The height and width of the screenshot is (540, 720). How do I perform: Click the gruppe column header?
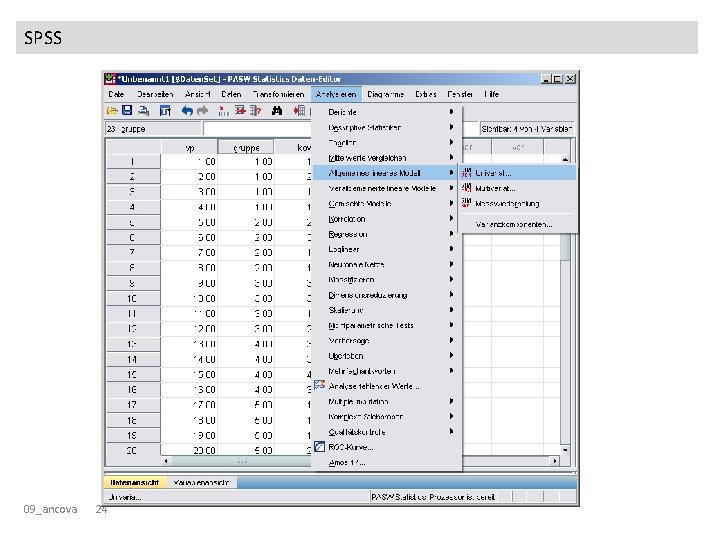pos(246,147)
